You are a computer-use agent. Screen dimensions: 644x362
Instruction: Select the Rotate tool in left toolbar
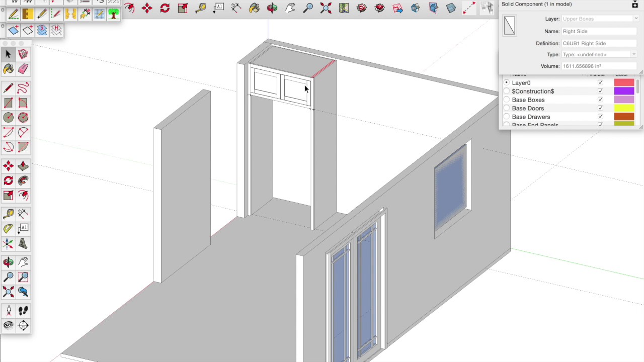(x=8, y=180)
